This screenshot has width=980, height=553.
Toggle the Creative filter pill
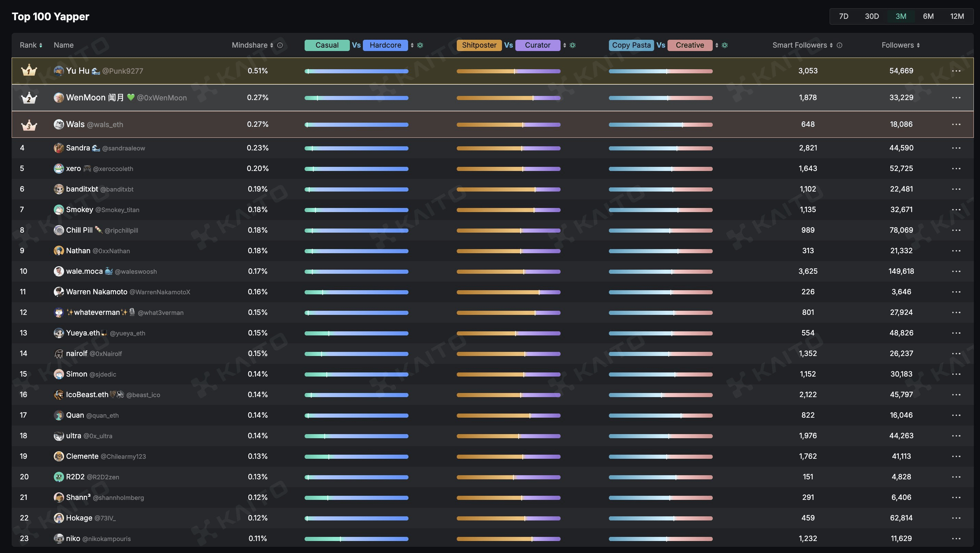click(x=689, y=45)
